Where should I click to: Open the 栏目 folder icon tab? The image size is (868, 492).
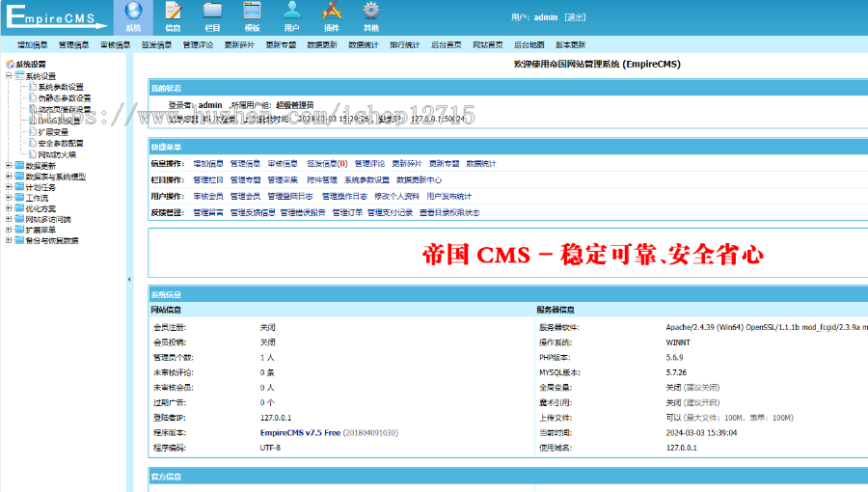point(212,17)
